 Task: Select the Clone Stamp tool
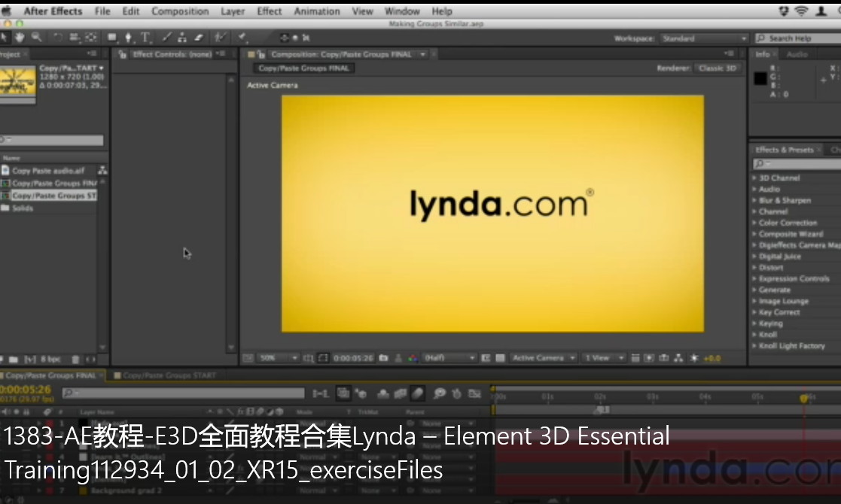[182, 38]
